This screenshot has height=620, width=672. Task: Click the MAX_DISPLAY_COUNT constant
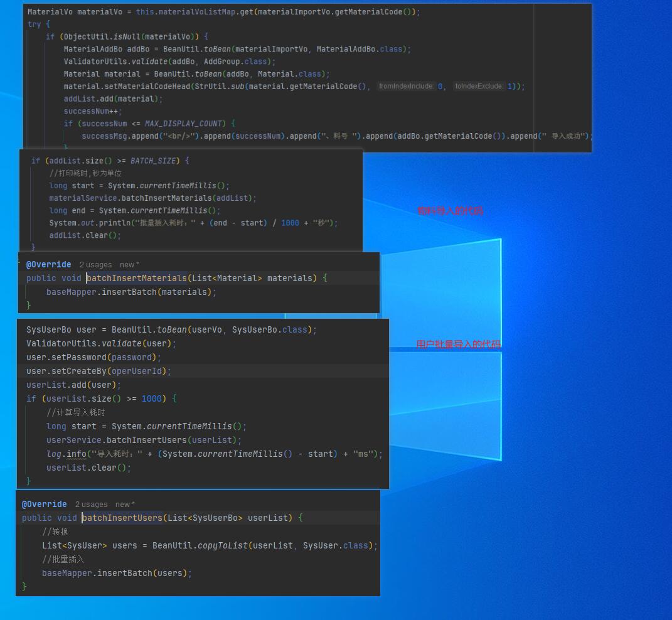pos(184,124)
